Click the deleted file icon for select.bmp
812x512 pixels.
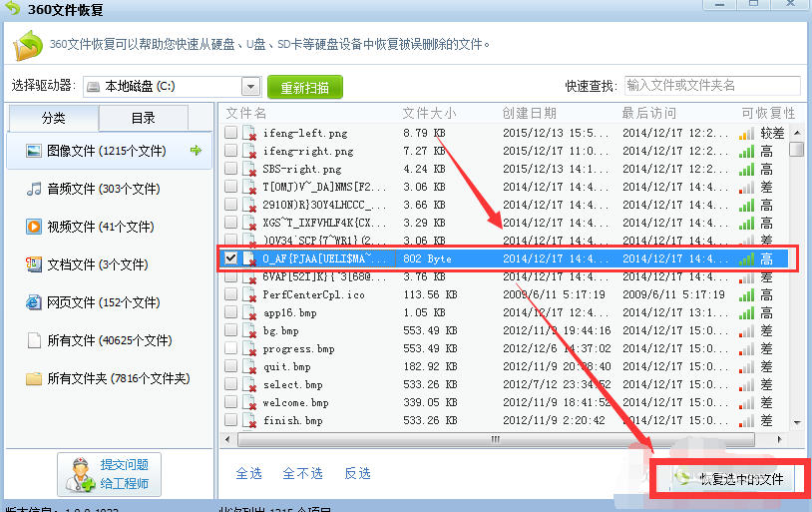click(x=249, y=384)
